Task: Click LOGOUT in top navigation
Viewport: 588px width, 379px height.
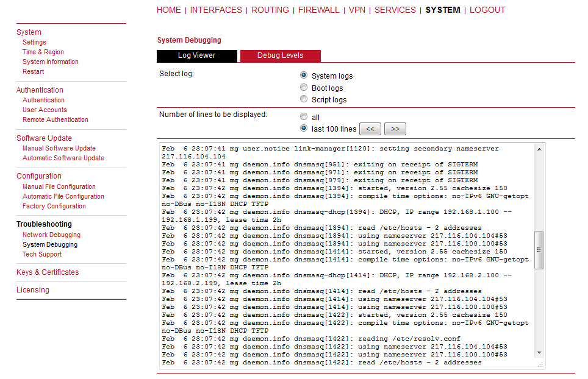Action: point(487,10)
